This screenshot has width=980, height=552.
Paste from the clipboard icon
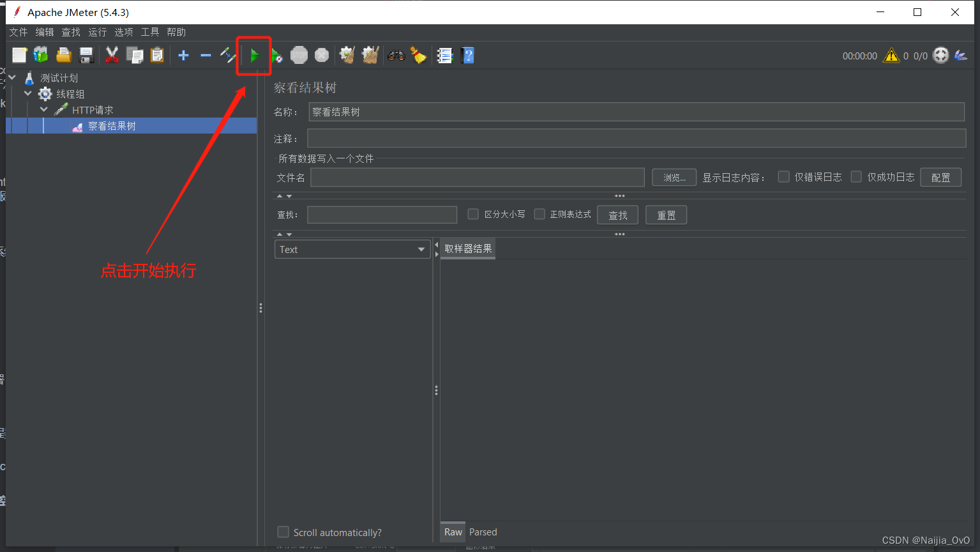pyautogui.click(x=157, y=56)
